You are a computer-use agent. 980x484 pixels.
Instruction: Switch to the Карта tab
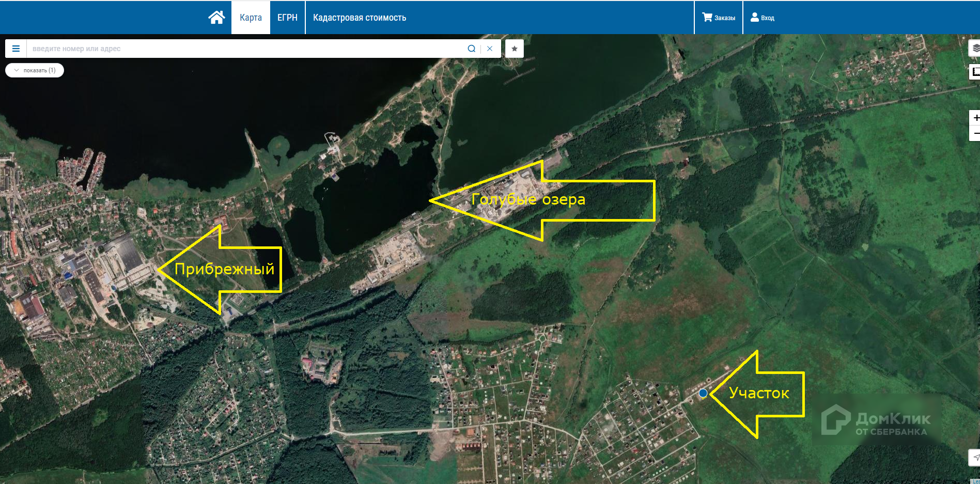[251, 18]
